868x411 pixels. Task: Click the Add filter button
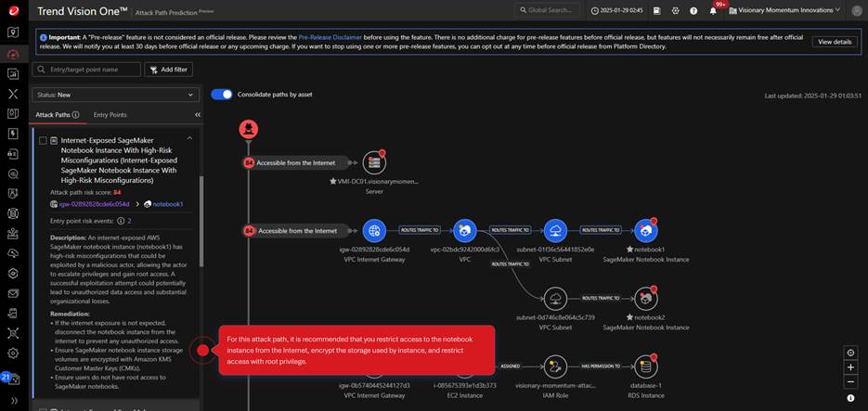pyautogui.click(x=169, y=70)
